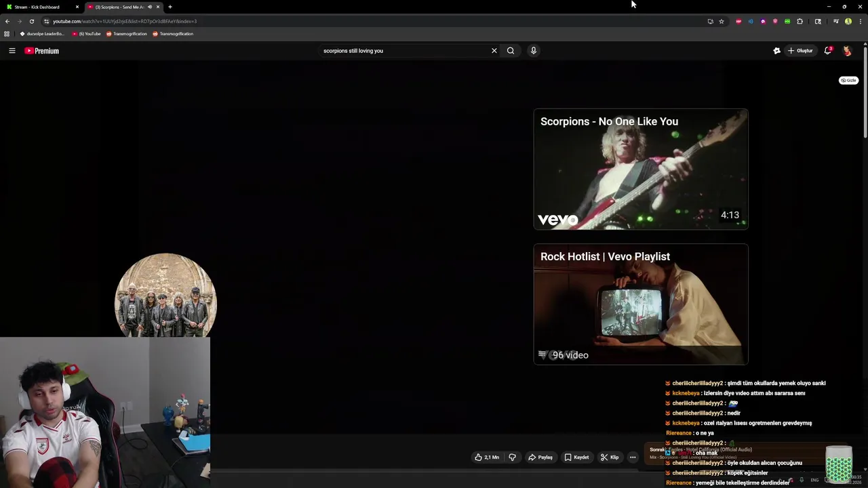Viewport: 868px width, 488px height.
Task: Open the YouTube notifications bell
Action: pos(827,51)
